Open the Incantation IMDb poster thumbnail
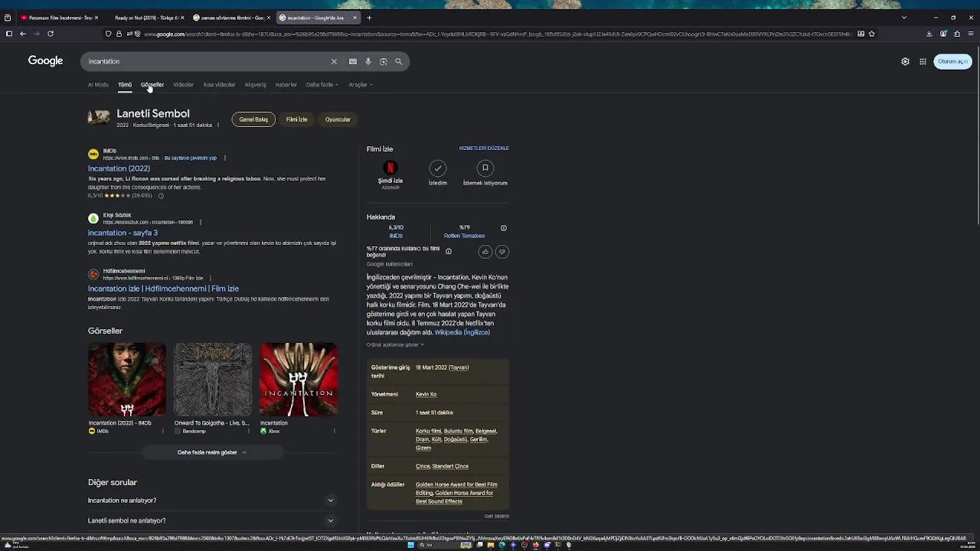Viewport: 980px width, 551px height. (127, 380)
